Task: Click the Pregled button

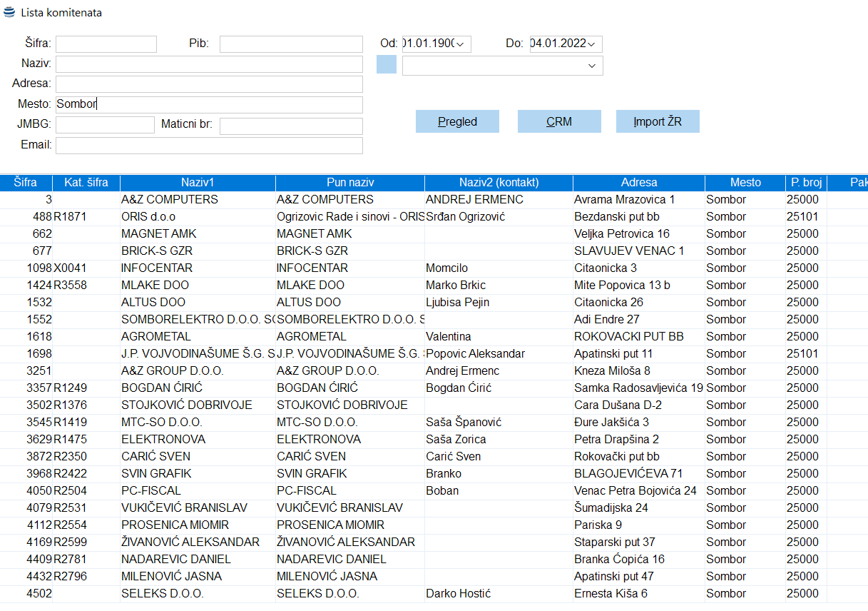Action: tap(457, 121)
